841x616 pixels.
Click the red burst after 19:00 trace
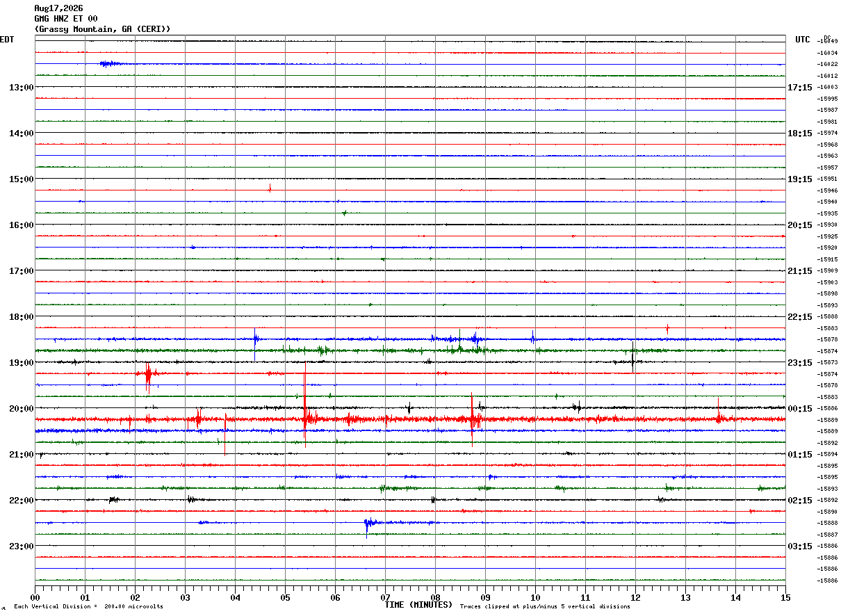148,375
